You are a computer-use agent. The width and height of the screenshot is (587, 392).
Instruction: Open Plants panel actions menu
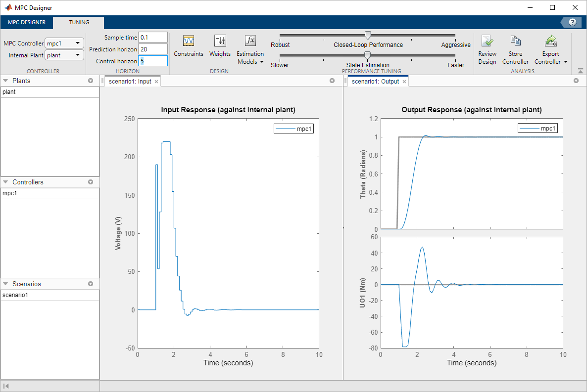pyautogui.click(x=91, y=81)
